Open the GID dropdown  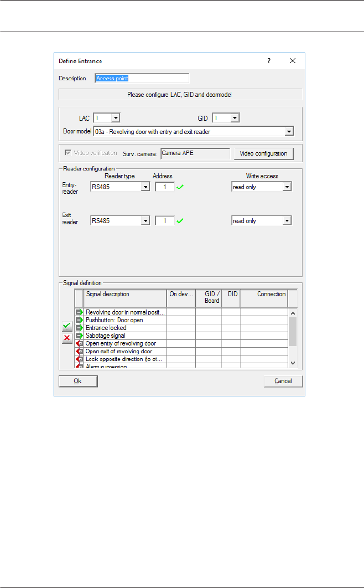[235, 118]
